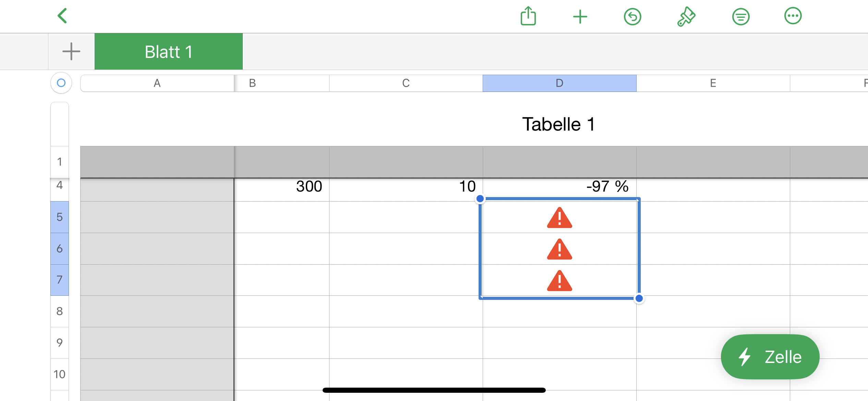
Task: Open the format paintbrush icon
Action: pos(686,16)
